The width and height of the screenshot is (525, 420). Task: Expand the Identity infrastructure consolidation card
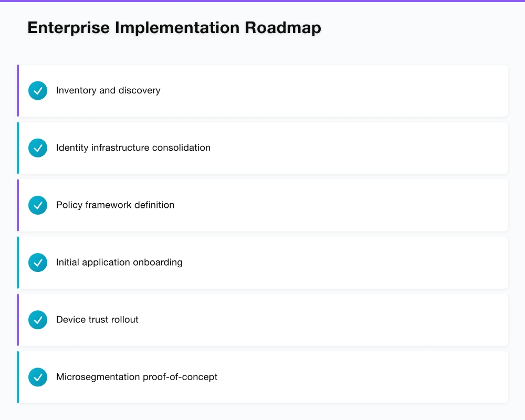point(262,148)
